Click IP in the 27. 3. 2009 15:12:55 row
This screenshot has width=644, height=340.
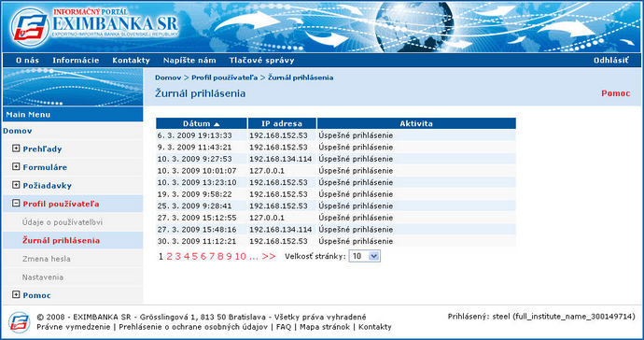pos(267,218)
